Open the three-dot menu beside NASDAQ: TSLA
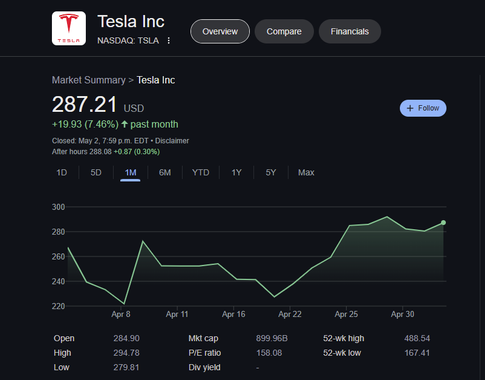 [169, 41]
